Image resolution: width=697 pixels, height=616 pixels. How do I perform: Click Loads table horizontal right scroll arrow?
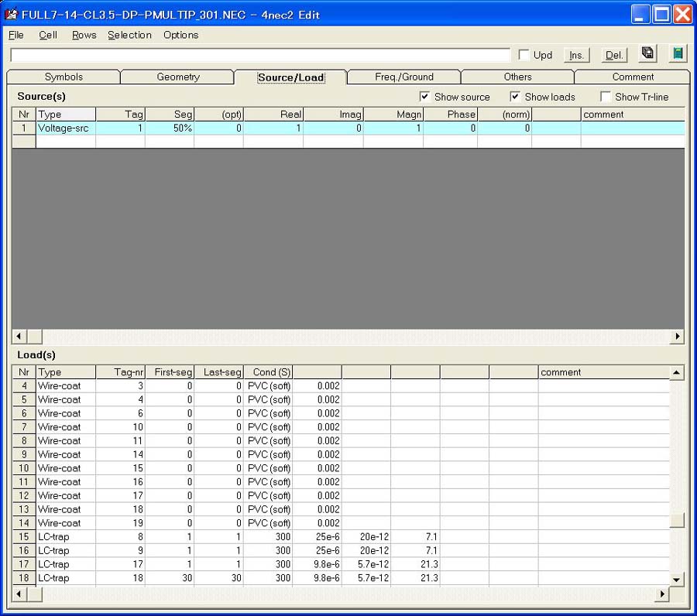coord(661,594)
